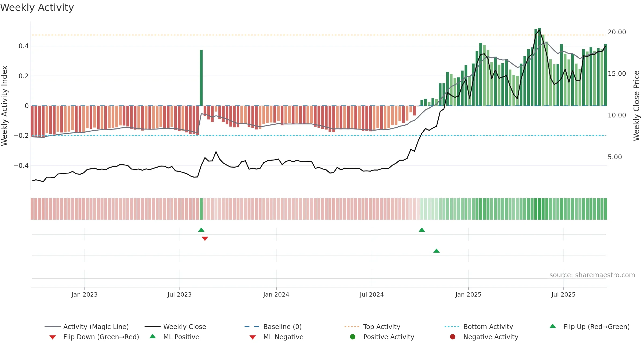644x362 pixels.
Task: Click the Weekly Activity chart title
Action: (37, 8)
